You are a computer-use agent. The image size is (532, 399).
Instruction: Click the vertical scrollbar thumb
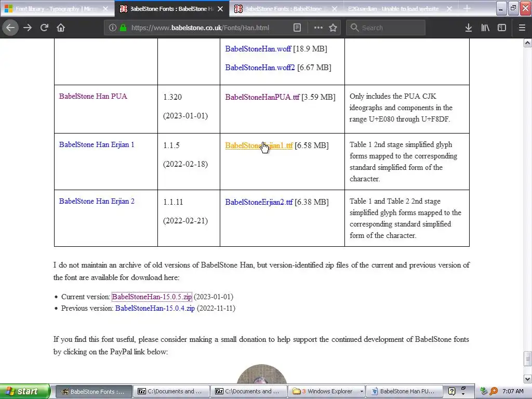[527, 357]
